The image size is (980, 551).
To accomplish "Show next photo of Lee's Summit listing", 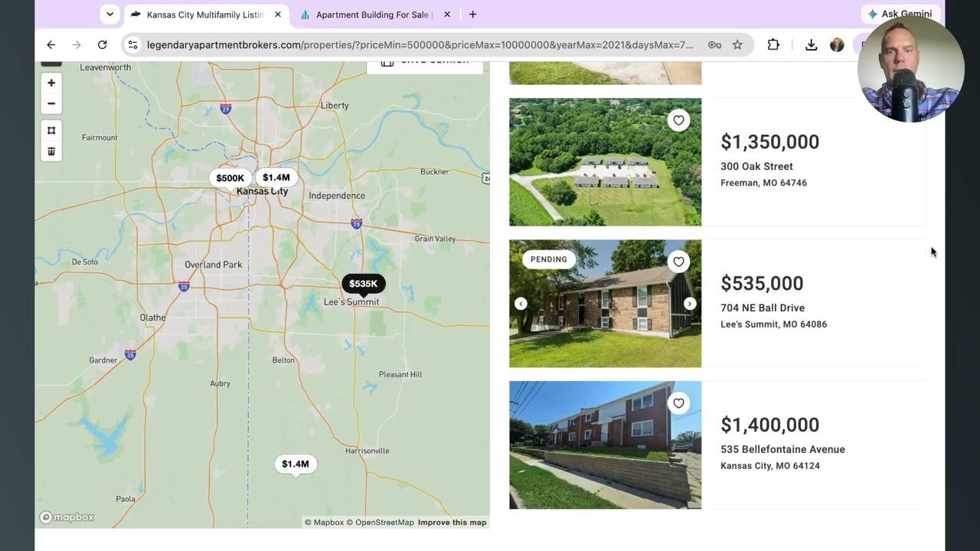I will tap(690, 304).
